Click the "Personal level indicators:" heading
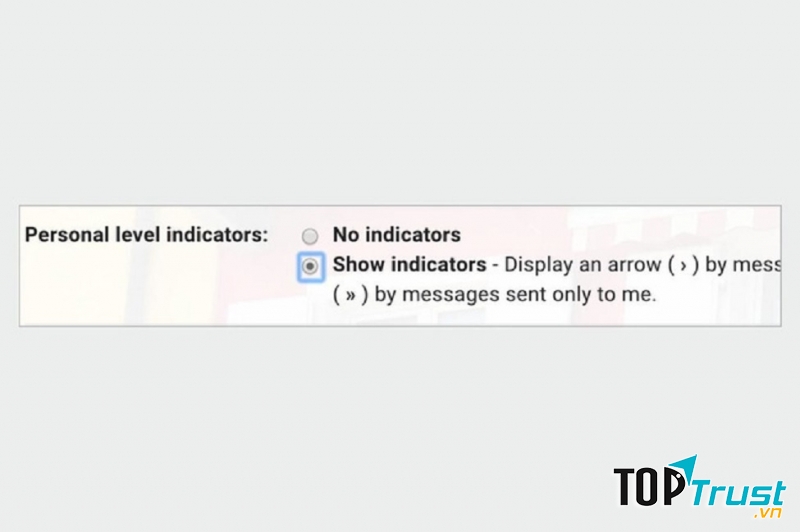Image resolution: width=800 pixels, height=532 pixels. (x=146, y=235)
